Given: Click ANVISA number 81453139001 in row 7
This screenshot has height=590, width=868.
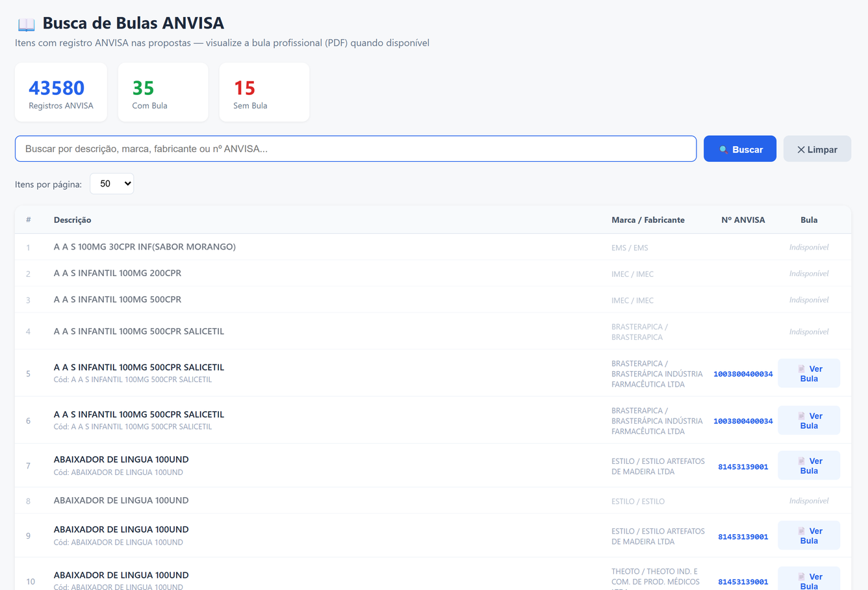Looking at the screenshot, I should pos(743,467).
